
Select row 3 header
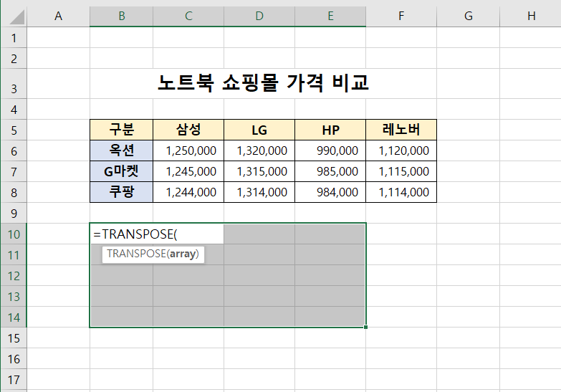click(14, 84)
